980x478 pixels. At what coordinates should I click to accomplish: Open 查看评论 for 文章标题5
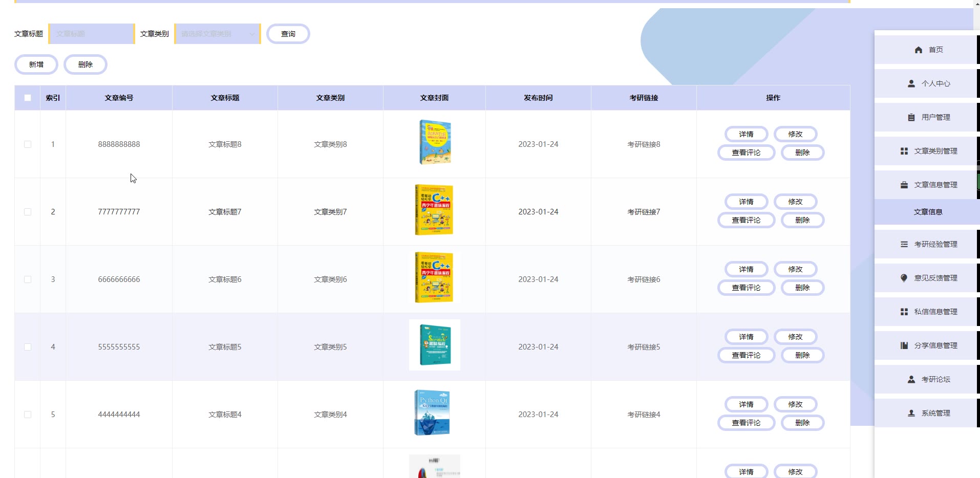(x=746, y=355)
